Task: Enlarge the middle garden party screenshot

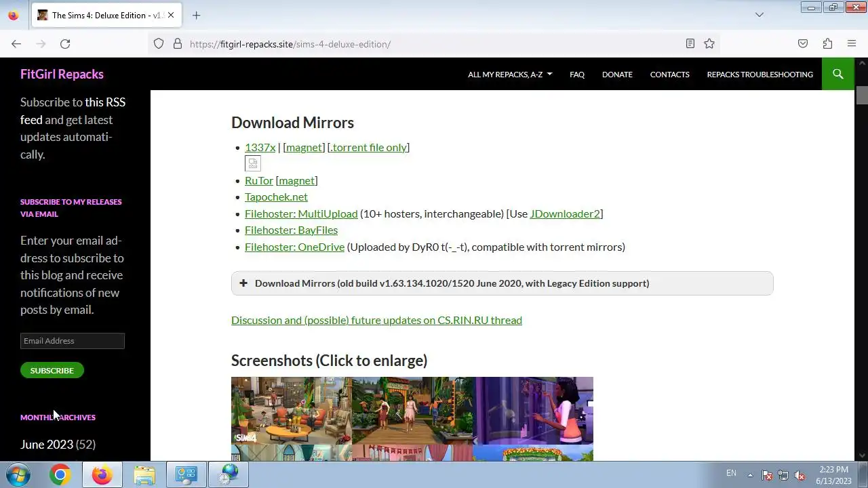Action: 412,411
